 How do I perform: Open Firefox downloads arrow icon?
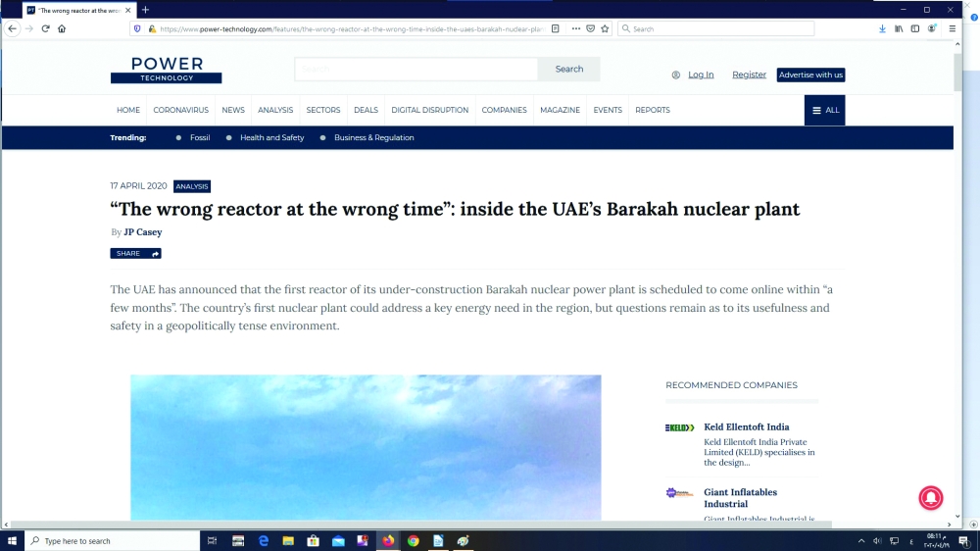click(882, 29)
